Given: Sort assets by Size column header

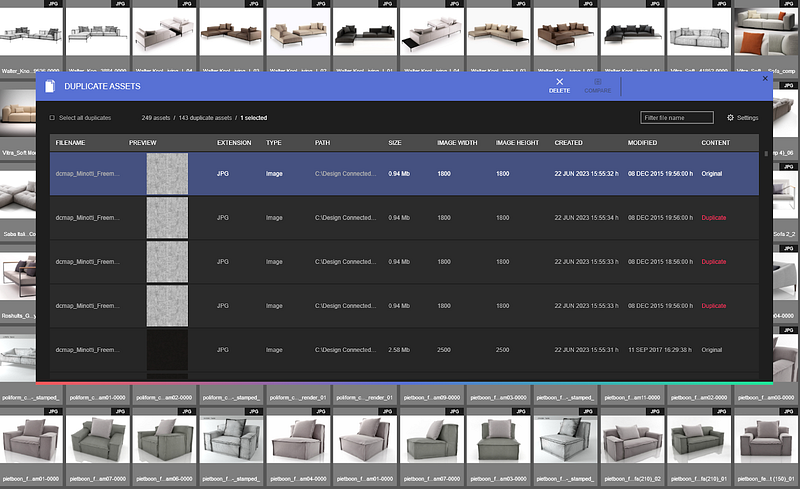Looking at the screenshot, I should pos(395,143).
